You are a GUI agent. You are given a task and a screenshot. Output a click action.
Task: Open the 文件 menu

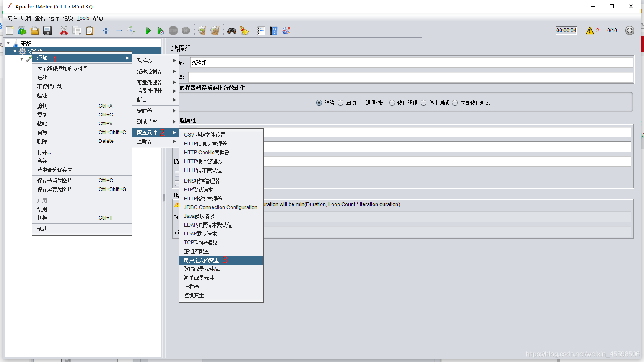[12, 18]
